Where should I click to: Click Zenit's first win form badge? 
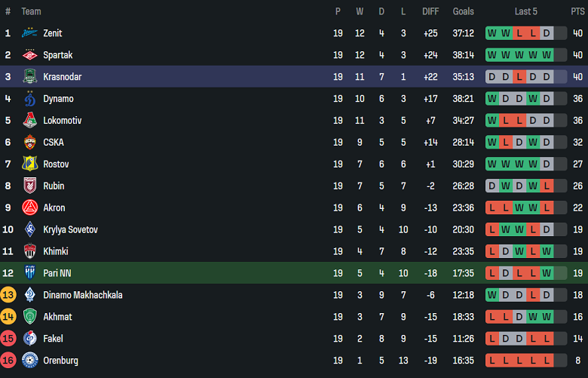pos(492,33)
